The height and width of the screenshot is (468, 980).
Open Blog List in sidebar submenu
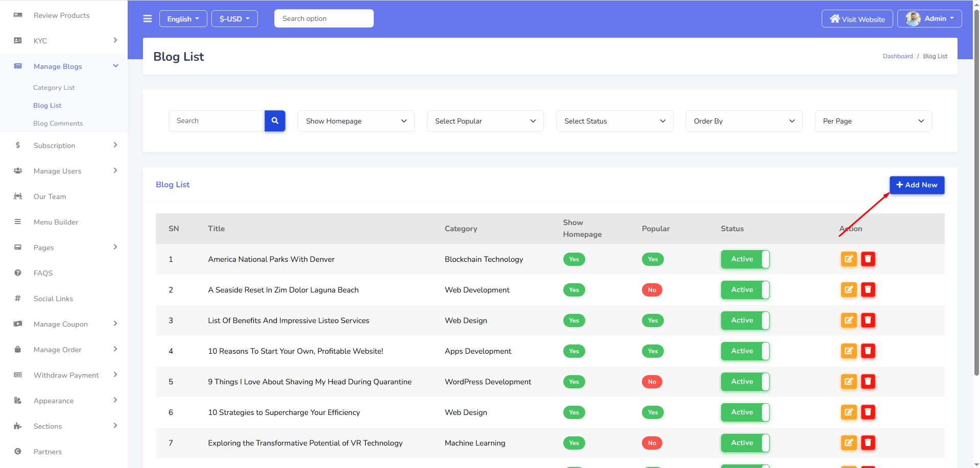tap(47, 106)
